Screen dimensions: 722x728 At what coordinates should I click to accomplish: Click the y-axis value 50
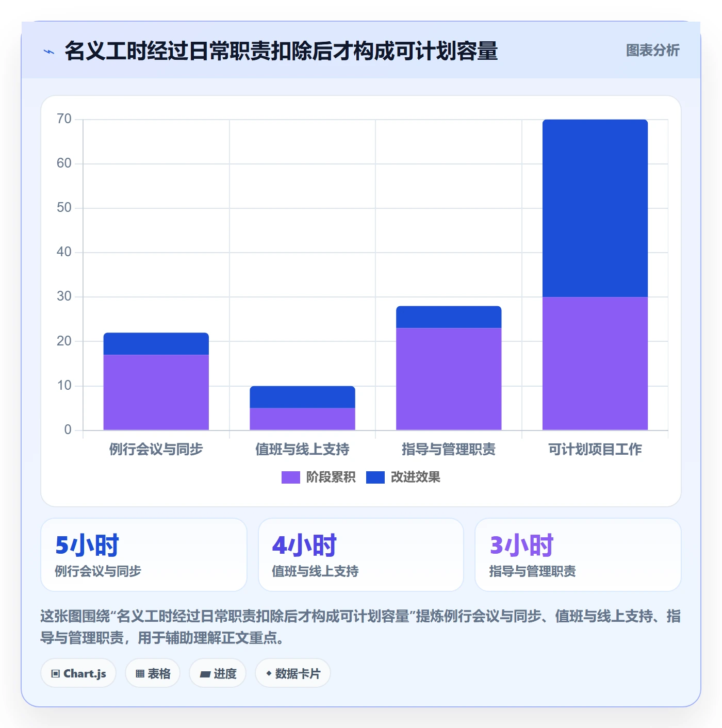coord(64,208)
